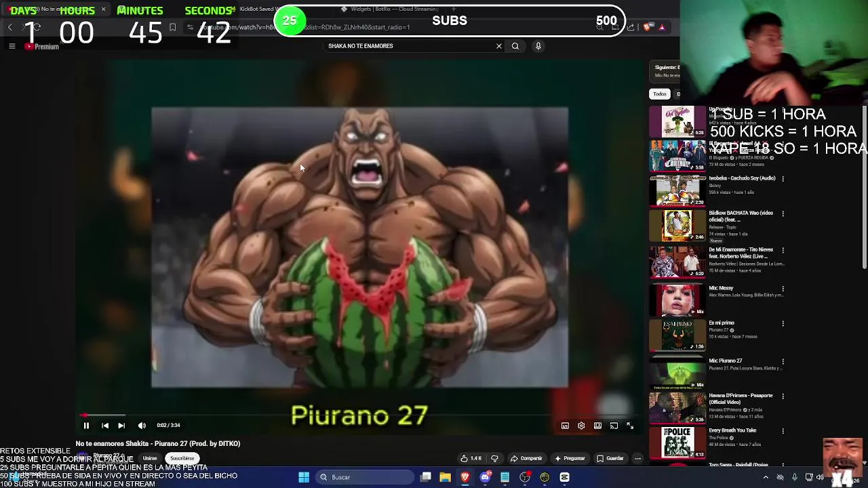Select the Todos filter chip

[x=660, y=94]
